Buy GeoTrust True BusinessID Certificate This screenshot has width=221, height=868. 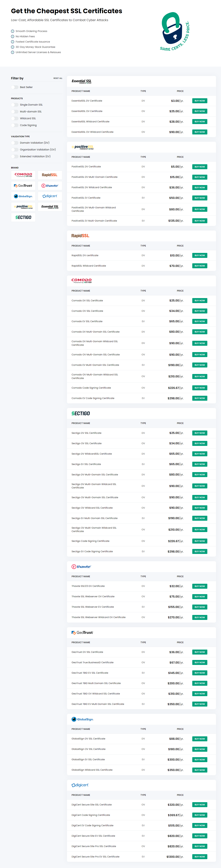point(200,662)
